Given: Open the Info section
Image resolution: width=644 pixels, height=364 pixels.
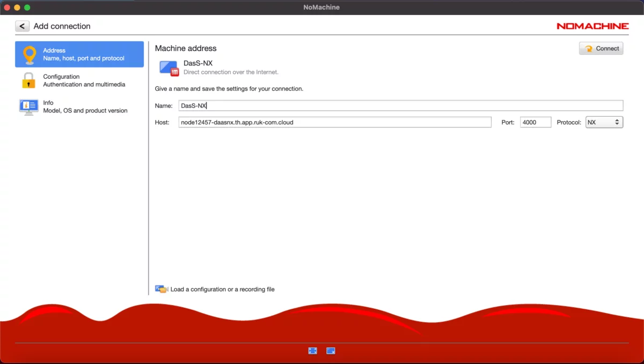Looking at the screenshot, I should point(79,107).
